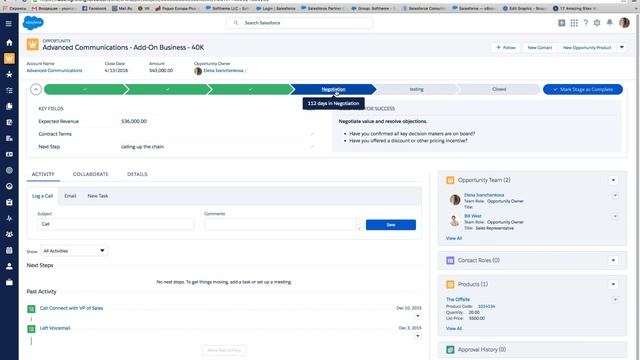
Task: Open the contact card icon in sidebar
Action: click(9, 154)
